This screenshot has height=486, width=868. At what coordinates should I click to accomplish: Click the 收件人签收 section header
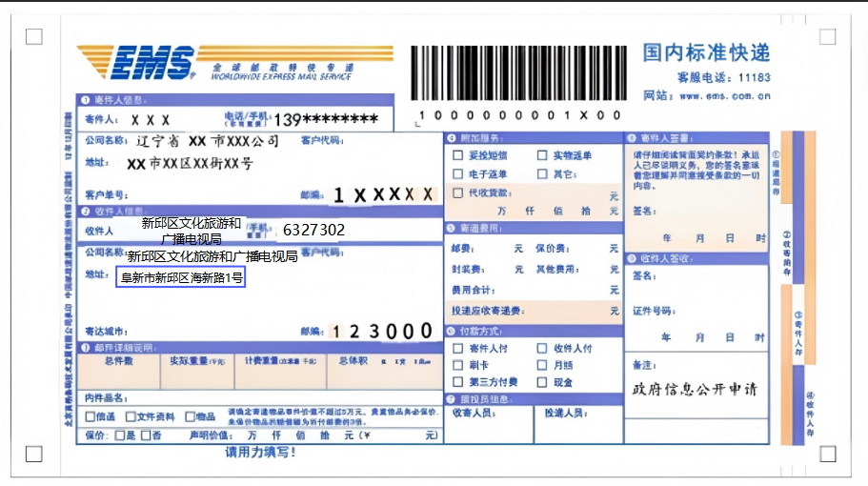tap(696, 258)
